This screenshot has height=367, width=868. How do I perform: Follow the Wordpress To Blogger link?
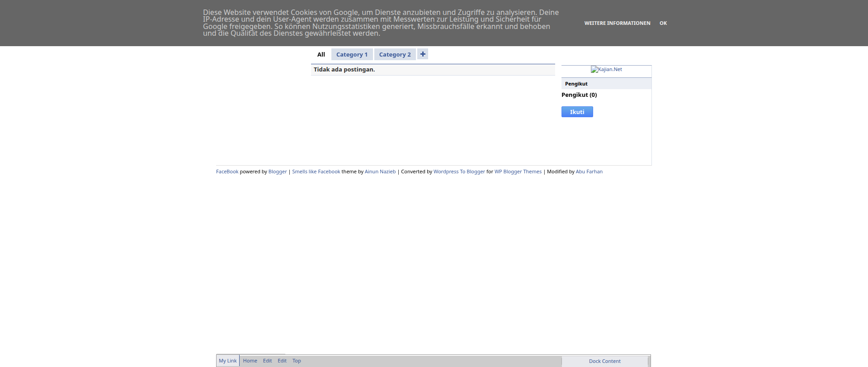(459, 172)
